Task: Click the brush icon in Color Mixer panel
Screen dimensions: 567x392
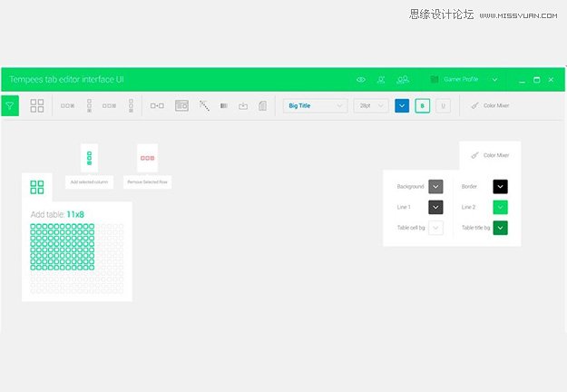Action: [x=475, y=155]
